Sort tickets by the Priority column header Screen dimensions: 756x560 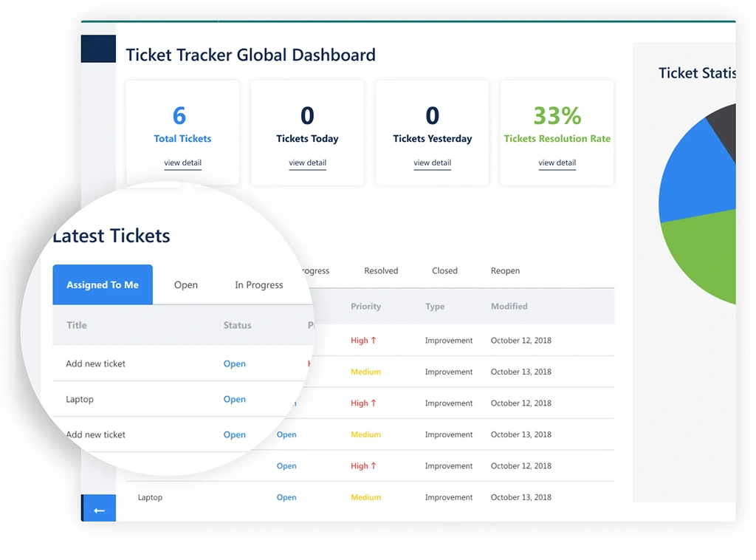tap(366, 306)
